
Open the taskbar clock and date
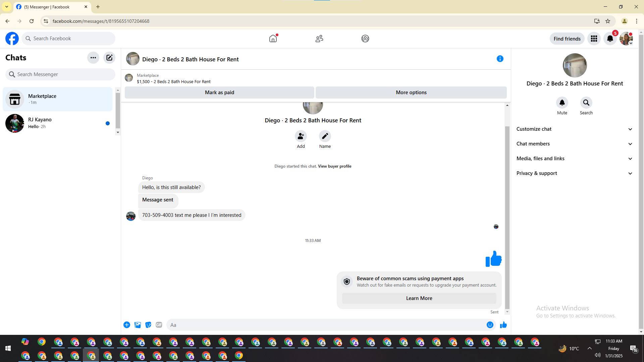614,349
